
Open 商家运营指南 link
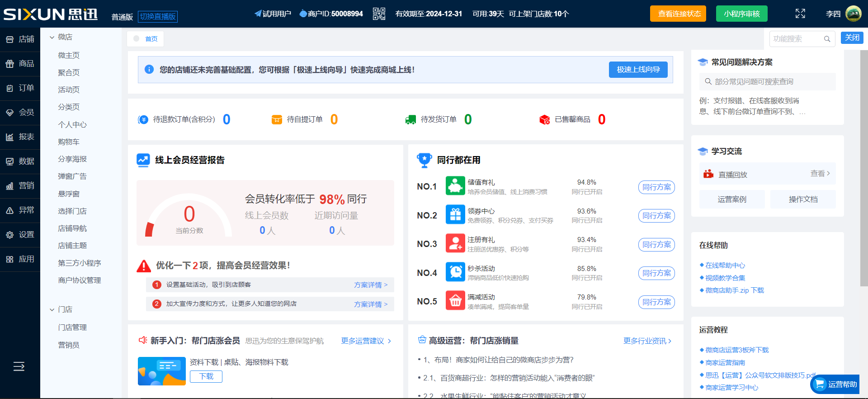[725, 363]
